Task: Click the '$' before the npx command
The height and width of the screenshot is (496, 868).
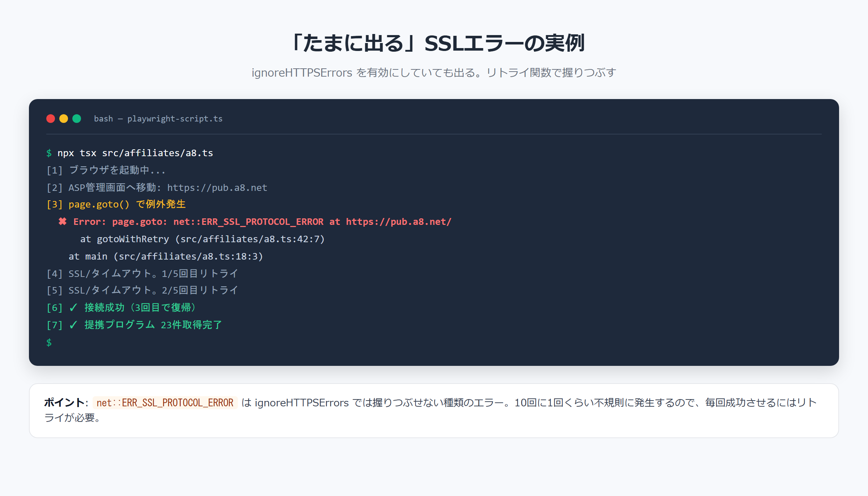Action: [x=49, y=153]
